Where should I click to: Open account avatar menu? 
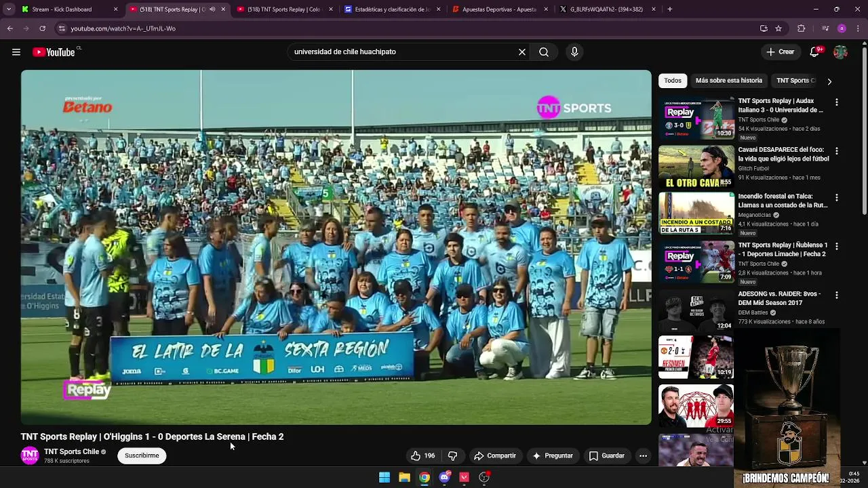(x=840, y=52)
